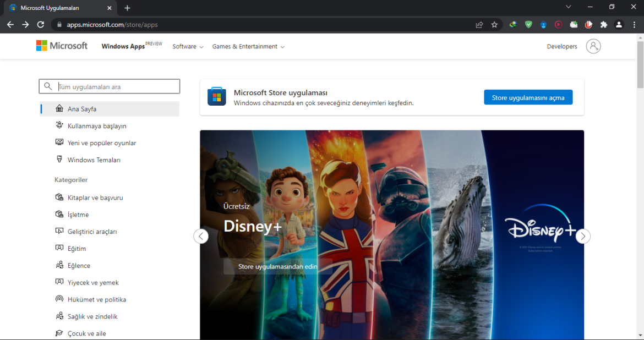The image size is (644, 340).
Task: Expand the Games & Entertainment dropdown
Action: [x=248, y=46]
